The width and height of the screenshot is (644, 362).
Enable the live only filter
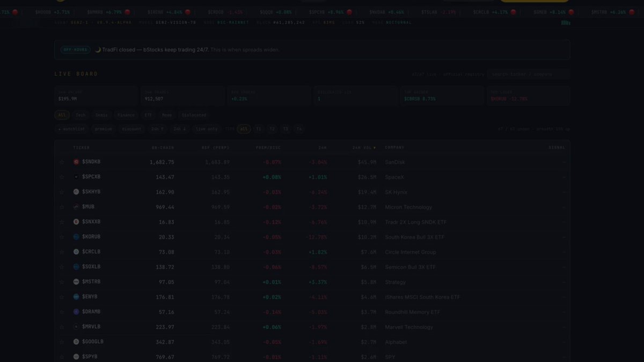click(x=207, y=129)
